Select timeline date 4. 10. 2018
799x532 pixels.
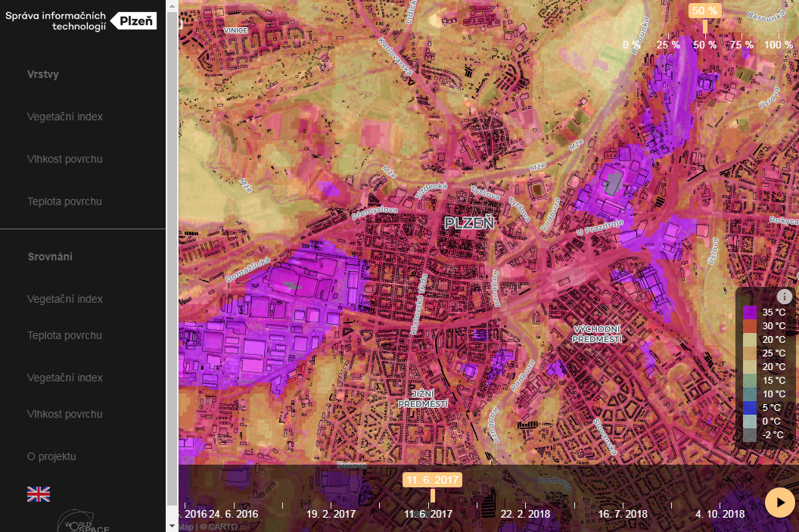720,514
